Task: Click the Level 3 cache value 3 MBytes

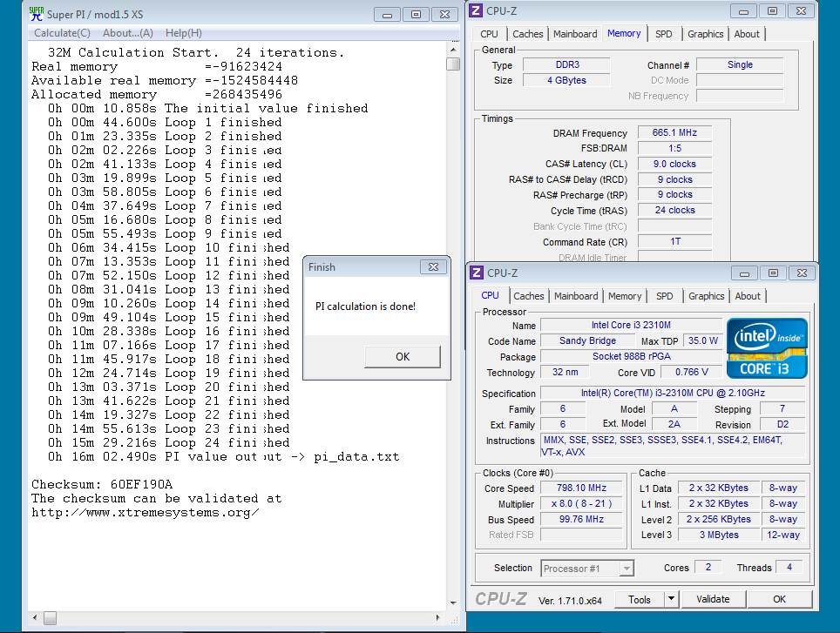Action: click(x=718, y=535)
